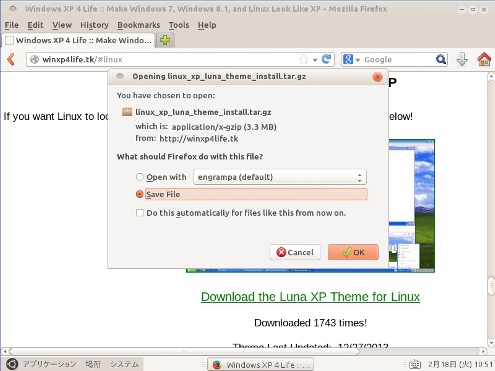Click the panel distro logo icon
The width and height of the screenshot is (495, 371).
point(12,364)
